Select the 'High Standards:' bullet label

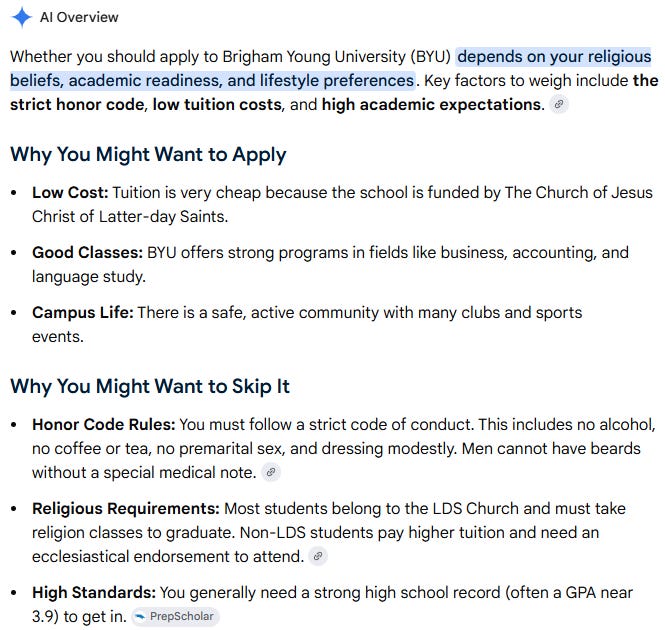coord(94,593)
